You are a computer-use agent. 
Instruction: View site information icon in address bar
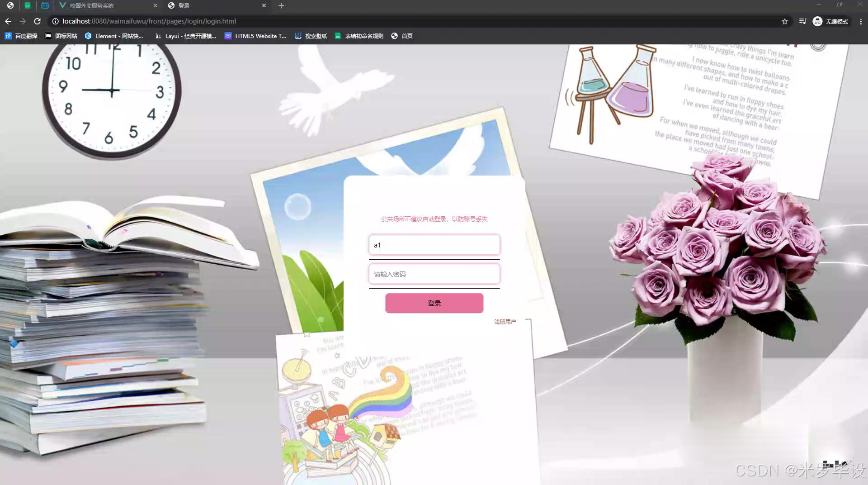pyautogui.click(x=55, y=21)
